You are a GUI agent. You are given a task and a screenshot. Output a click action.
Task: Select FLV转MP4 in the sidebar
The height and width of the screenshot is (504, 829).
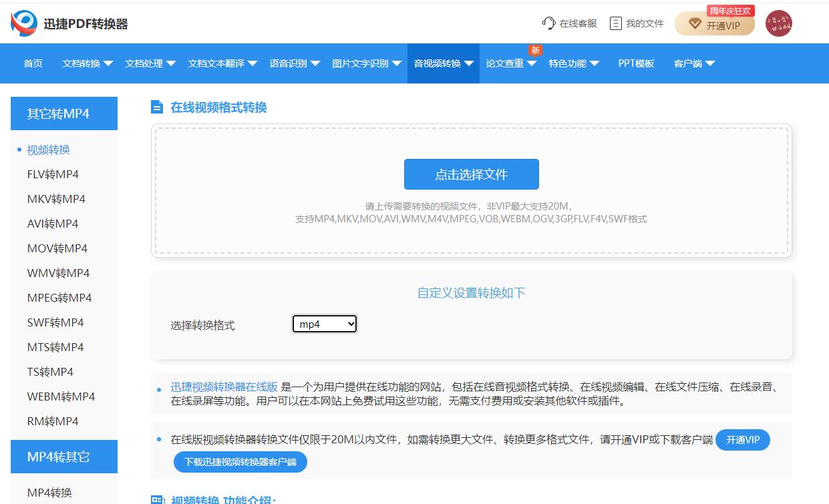53,174
